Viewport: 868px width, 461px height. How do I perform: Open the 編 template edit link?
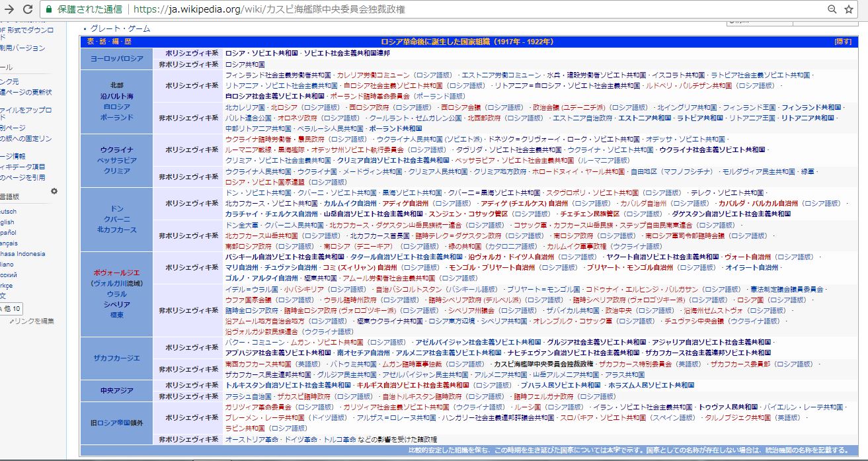(115, 42)
